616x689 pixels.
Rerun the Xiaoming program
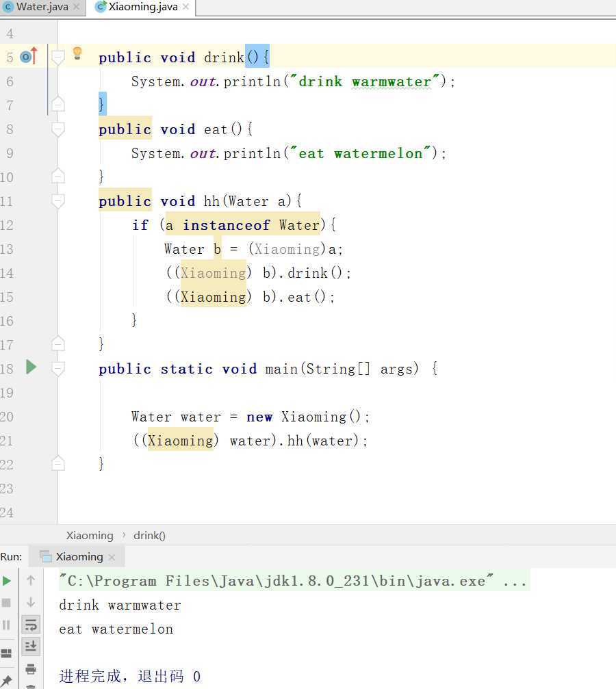point(7,581)
